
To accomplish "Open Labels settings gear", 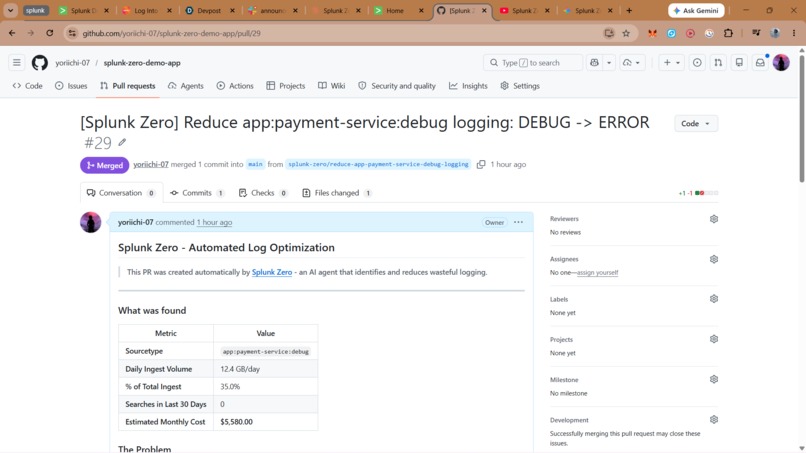I will coord(713,299).
